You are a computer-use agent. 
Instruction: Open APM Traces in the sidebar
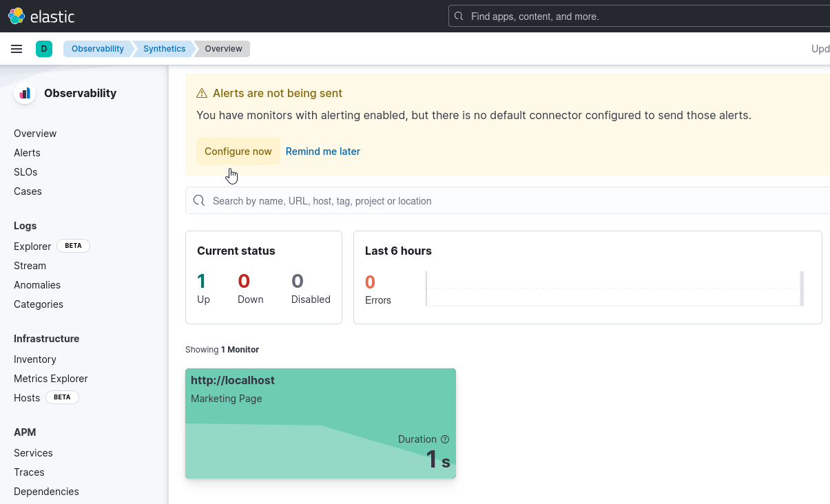coord(29,472)
